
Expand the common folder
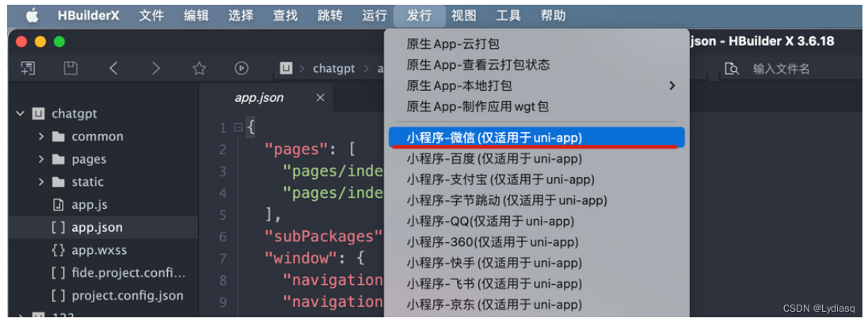coord(41,137)
